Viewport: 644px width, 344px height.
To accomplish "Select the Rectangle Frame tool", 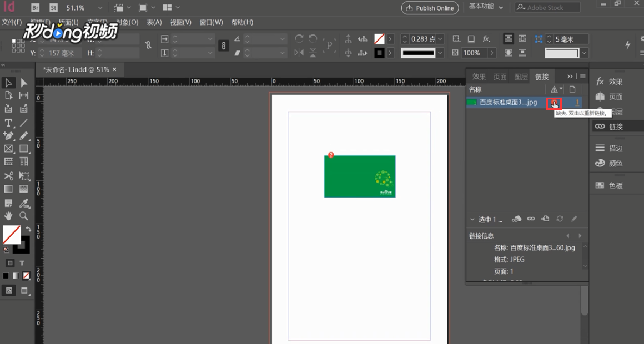I will click(x=8, y=149).
